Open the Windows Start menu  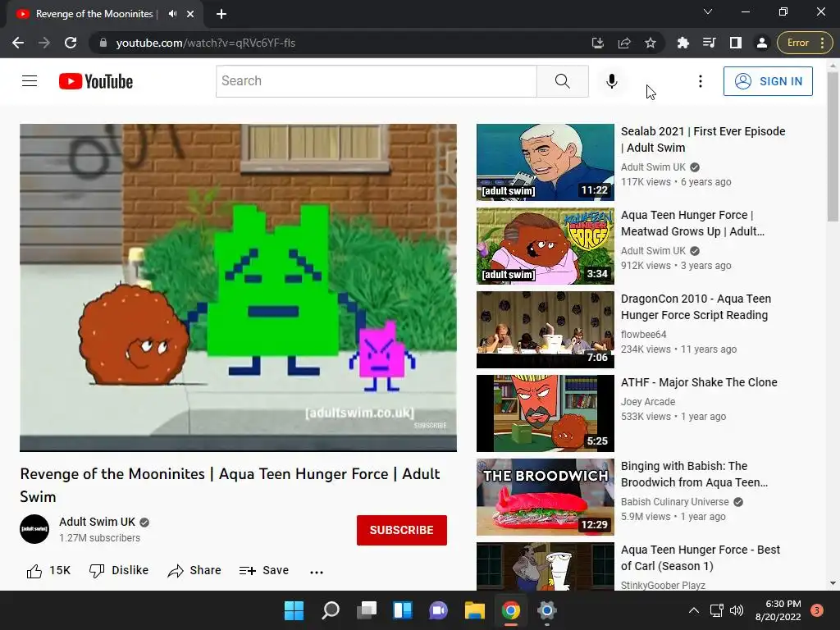click(x=294, y=610)
